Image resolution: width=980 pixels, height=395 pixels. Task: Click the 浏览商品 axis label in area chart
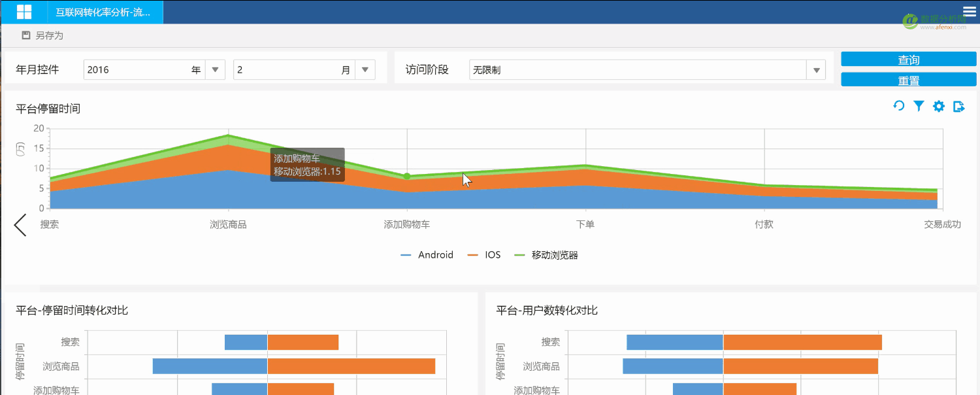coord(228,224)
